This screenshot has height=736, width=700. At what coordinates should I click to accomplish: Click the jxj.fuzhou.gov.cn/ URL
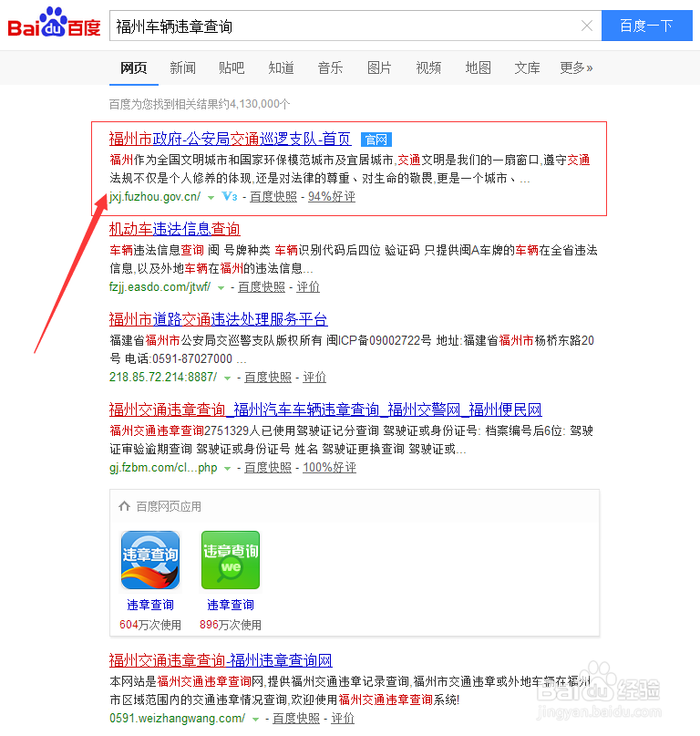click(155, 197)
